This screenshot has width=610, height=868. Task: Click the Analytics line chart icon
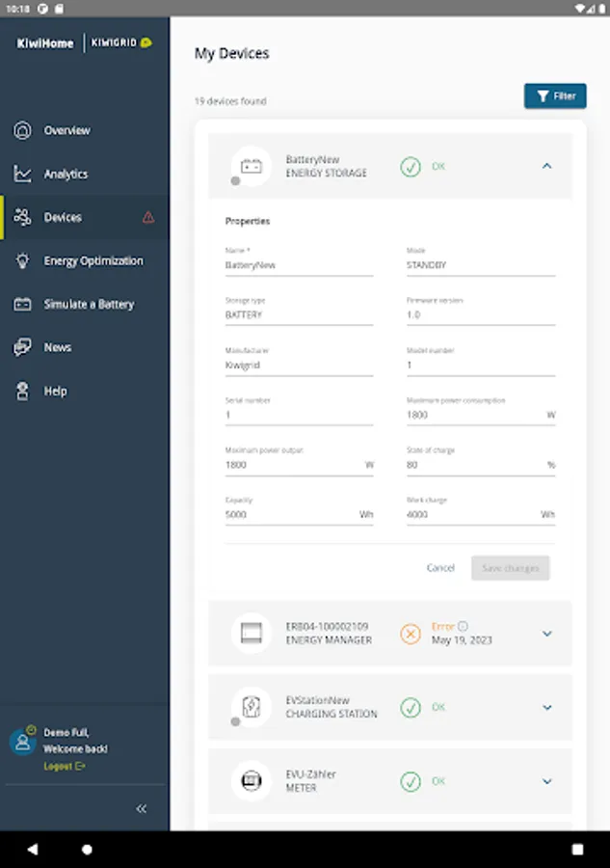(22, 174)
